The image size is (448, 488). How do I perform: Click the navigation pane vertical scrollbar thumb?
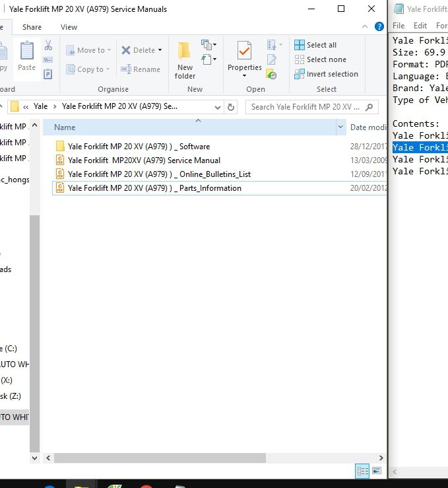(x=34, y=333)
